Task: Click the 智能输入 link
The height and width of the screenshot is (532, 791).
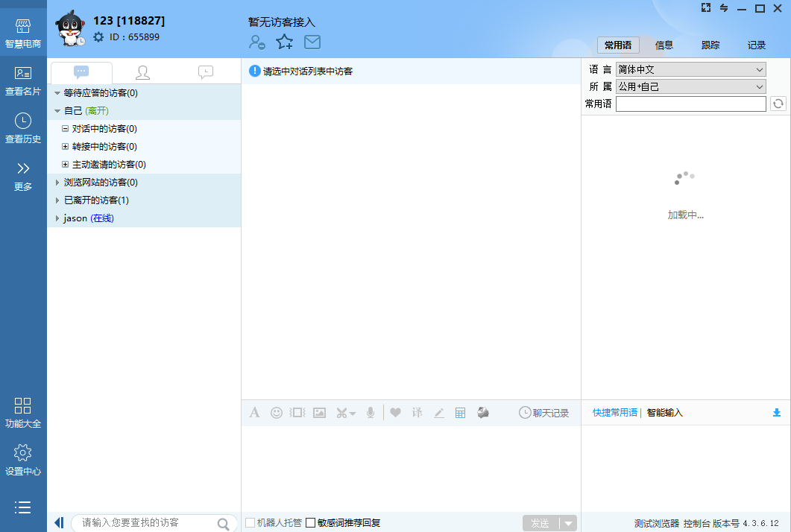Action: (x=664, y=413)
